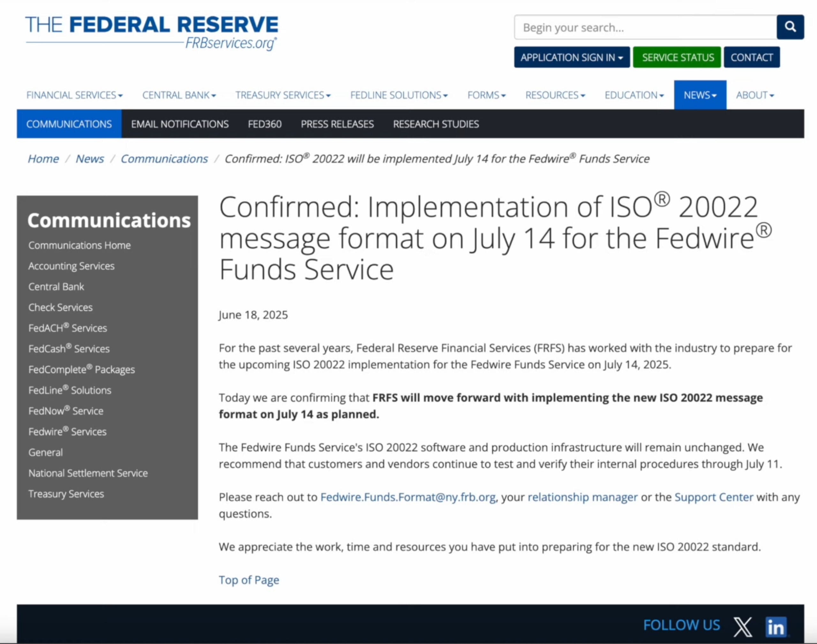
Task: Follow the Support Center link
Action: pos(713,497)
